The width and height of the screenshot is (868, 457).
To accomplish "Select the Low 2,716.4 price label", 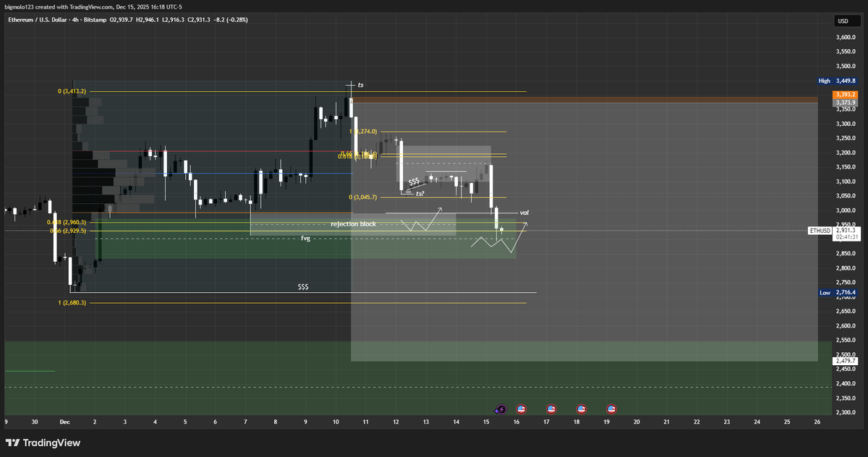I will (x=838, y=293).
